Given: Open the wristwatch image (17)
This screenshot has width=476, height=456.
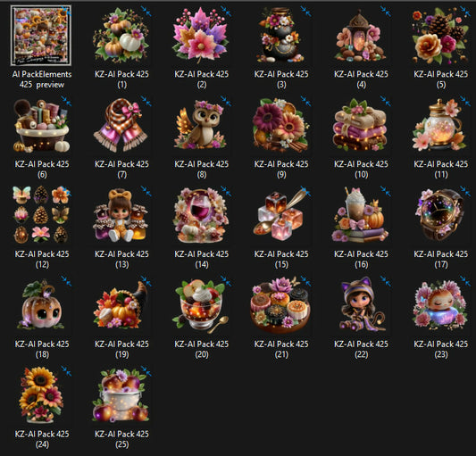Looking at the screenshot, I should pyautogui.click(x=441, y=215).
